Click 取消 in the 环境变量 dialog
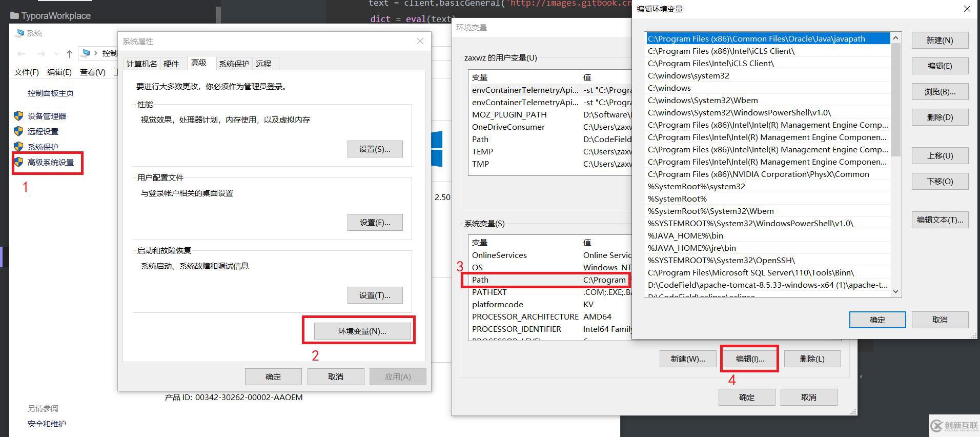The height and width of the screenshot is (437, 980). [809, 397]
